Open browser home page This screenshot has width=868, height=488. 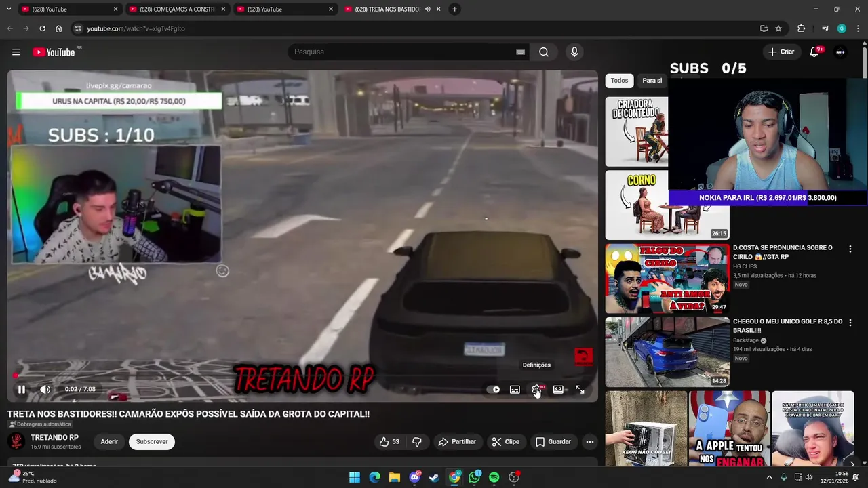point(58,28)
